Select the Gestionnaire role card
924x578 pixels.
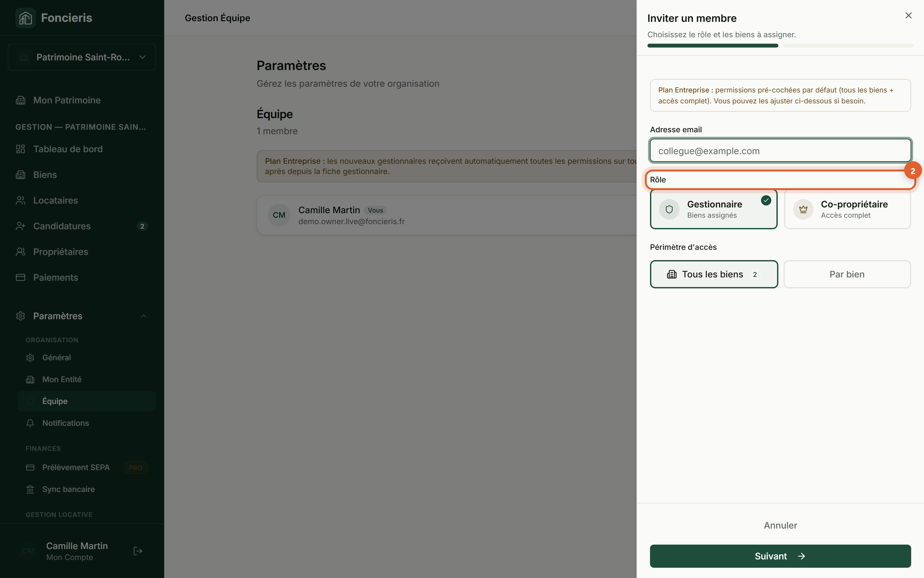(714, 209)
